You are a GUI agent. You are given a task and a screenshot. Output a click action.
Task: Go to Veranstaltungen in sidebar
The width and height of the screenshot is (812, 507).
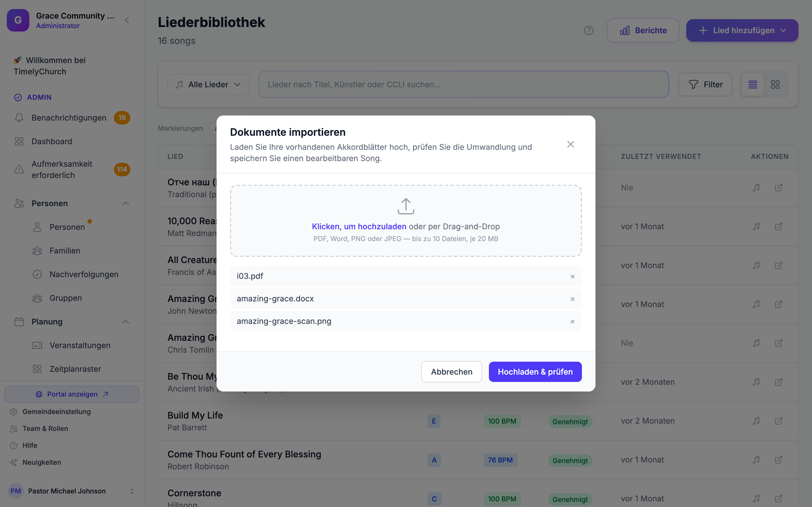coord(80,345)
